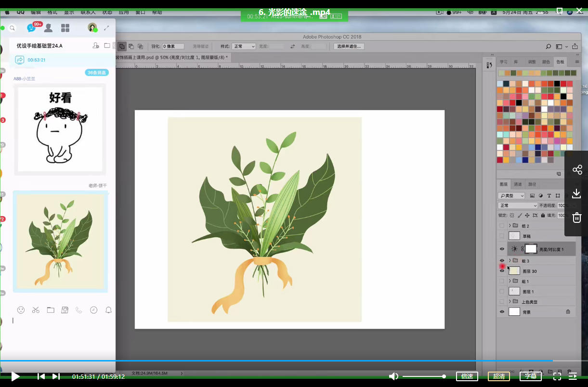Switch to the 路径 paths tab

click(532, 184)
